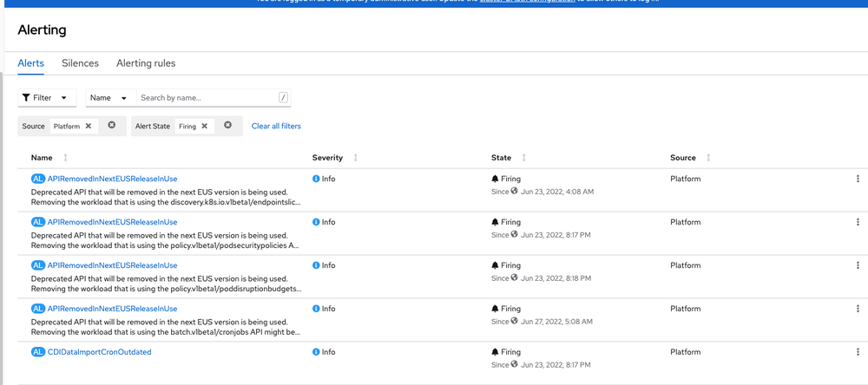
Task: Remove the Platform source filter chip
Action: (x=89, y=126)
